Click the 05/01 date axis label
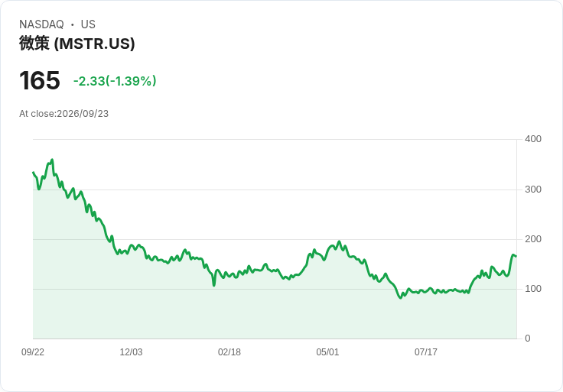 click(327, 352)
